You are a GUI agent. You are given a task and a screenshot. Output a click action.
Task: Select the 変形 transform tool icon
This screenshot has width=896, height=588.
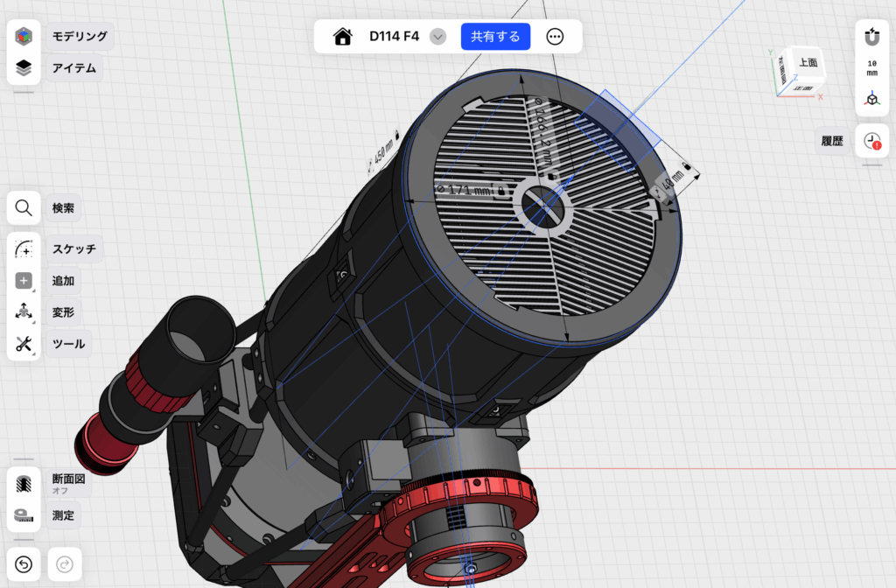24,312
